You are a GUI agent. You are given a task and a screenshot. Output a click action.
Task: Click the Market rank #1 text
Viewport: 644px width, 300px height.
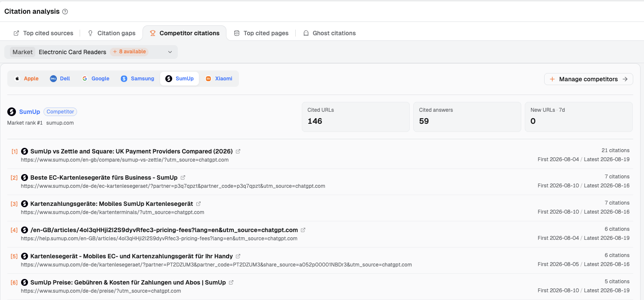[25, 123]
